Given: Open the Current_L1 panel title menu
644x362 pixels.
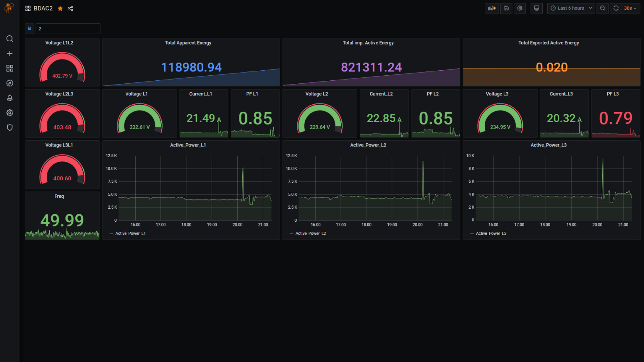Looking at the screenshot, I should 201,94.
